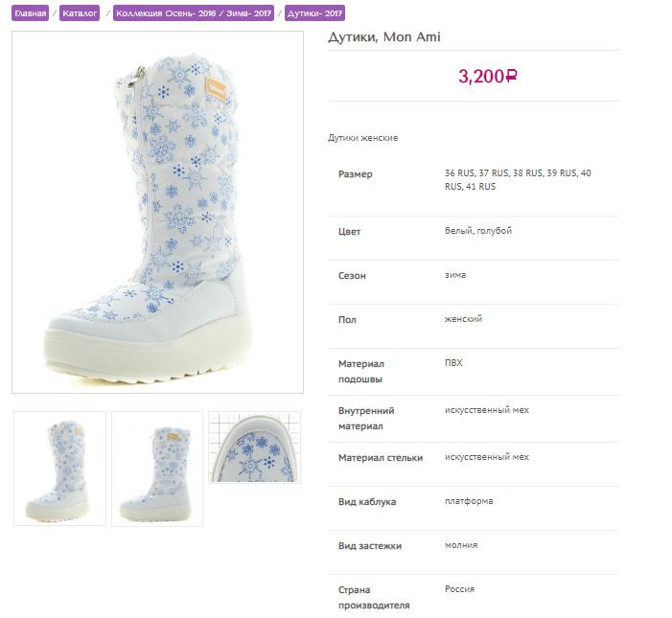Click the 3,200₽ price

pyautogui.click(x=488, y=77)
